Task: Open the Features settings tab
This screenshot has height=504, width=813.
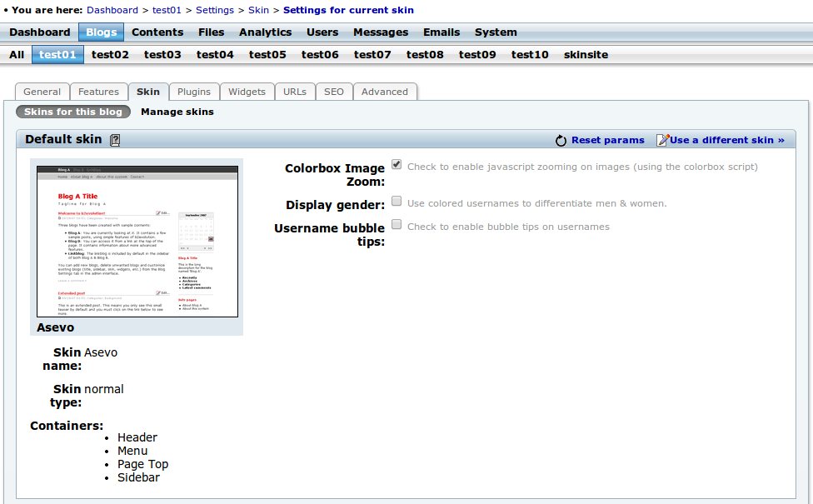Action: pos(98,92)
